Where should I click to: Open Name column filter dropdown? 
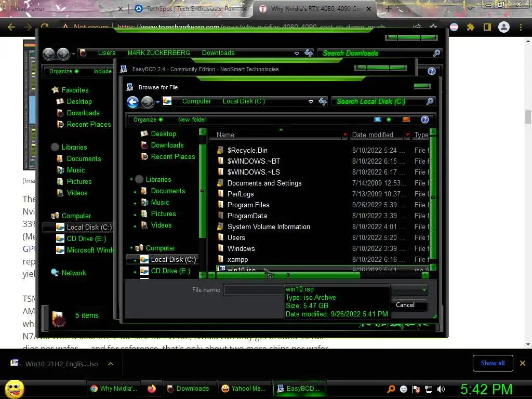(345, 135)
